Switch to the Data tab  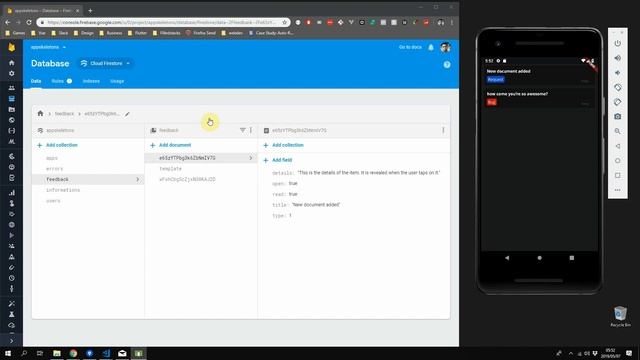point(36,81)
